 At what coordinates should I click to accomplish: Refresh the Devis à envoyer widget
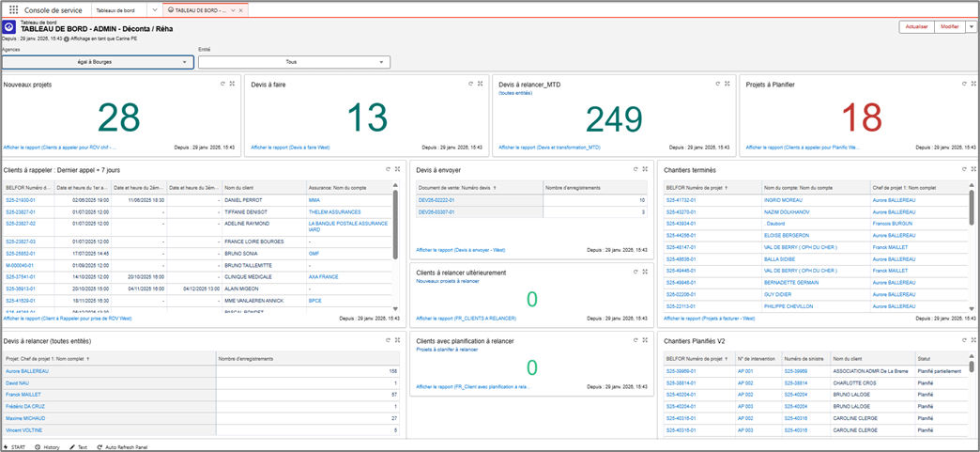pos(635,169)
